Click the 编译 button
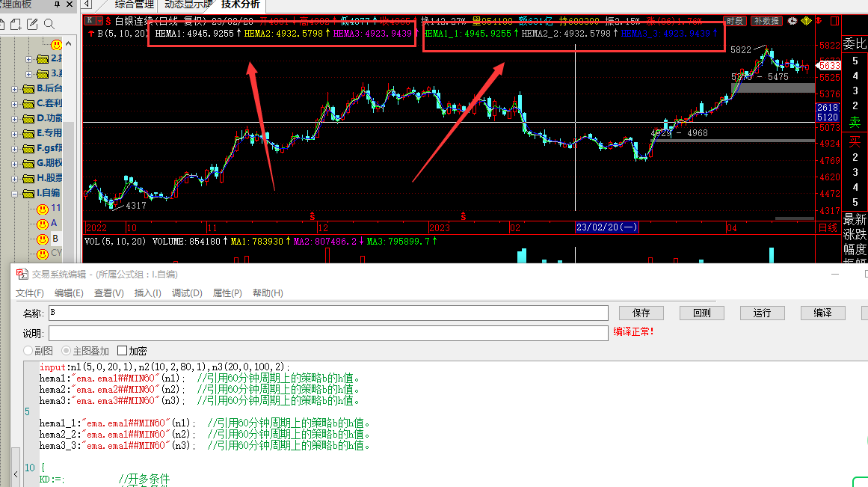 click(x=822, y=313)
